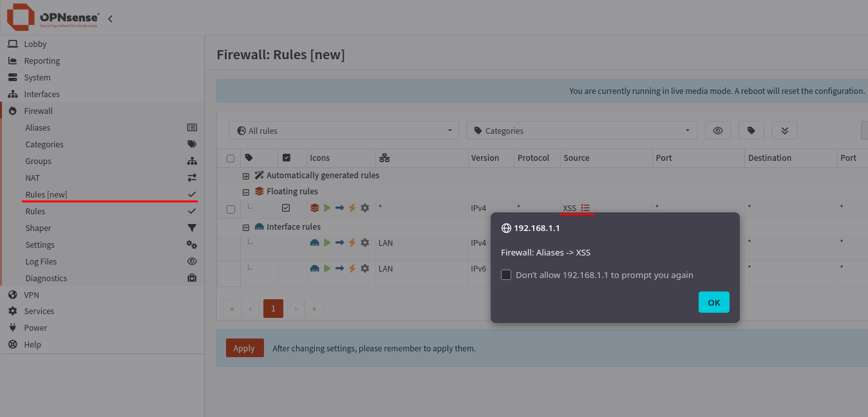Click the Shaper filter funnel icon

click(x=192, y=228)
